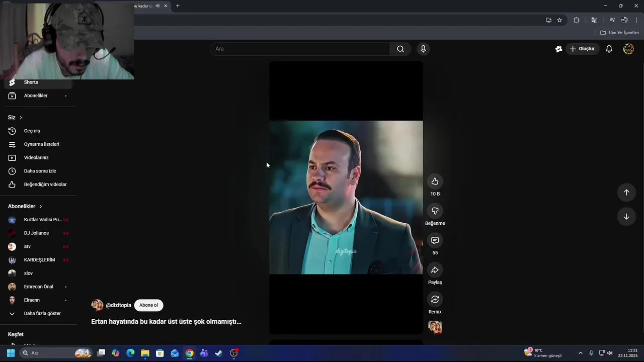This screenshot has width=644, height=362.
Task: Open Chrome media controls icon
Action: point(612,20)
